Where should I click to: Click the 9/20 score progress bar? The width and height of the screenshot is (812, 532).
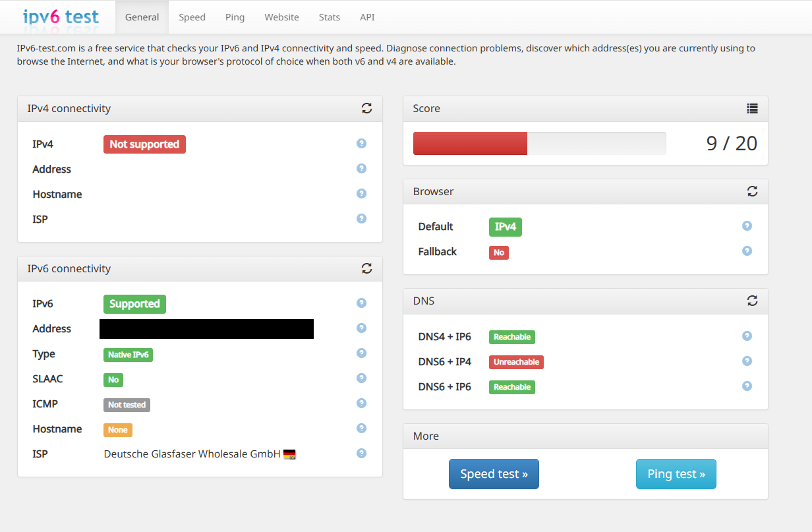[x=539, y=143]
